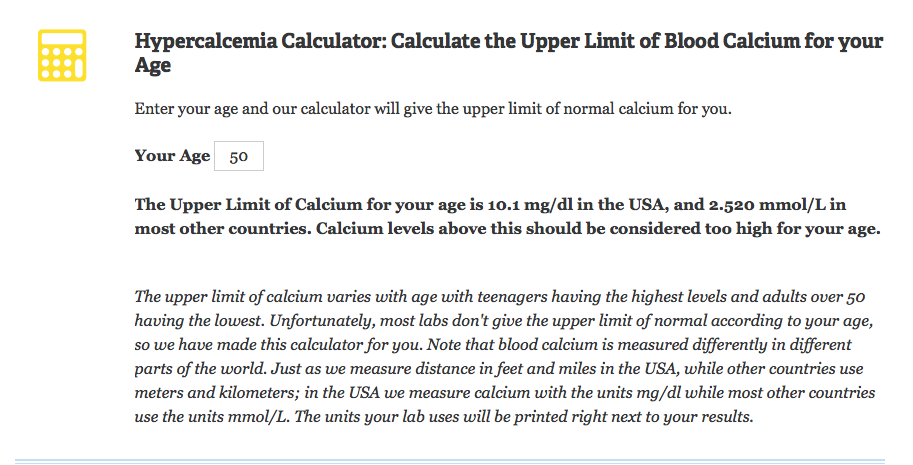The height and width of the screenshot is (465, 913).
Task: Click the 'Your Age' label
Action: 172,156
